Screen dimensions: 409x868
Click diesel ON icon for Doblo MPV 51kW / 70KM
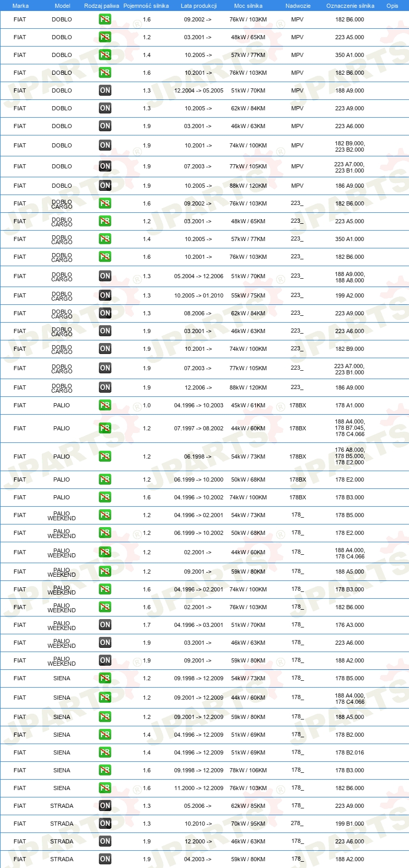tap(105, 90)
